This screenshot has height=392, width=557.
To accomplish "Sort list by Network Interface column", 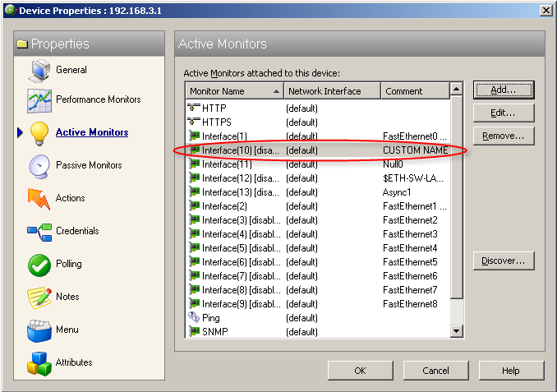I will [x=331, y=91].
